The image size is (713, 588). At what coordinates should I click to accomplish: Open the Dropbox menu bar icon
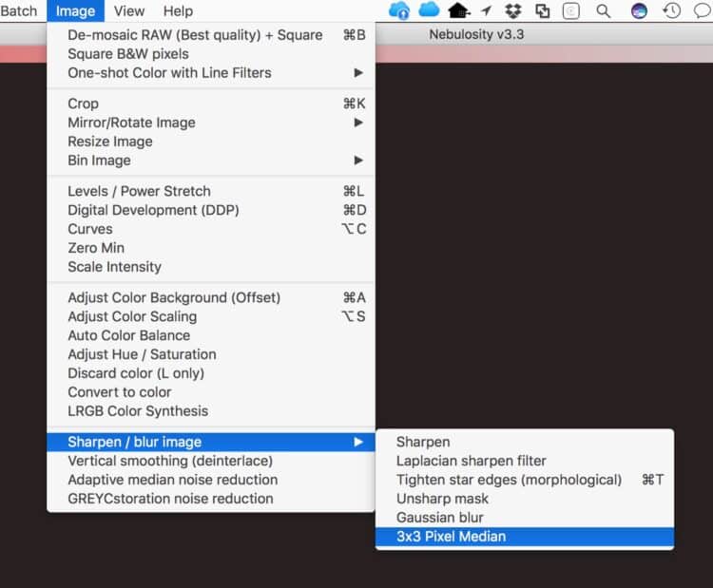pos(513,10)
